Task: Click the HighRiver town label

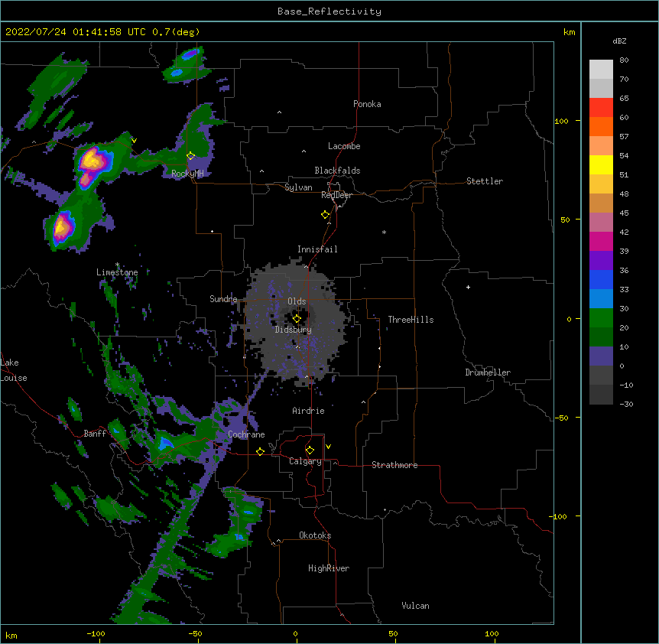Action: [x=329, y=568]
